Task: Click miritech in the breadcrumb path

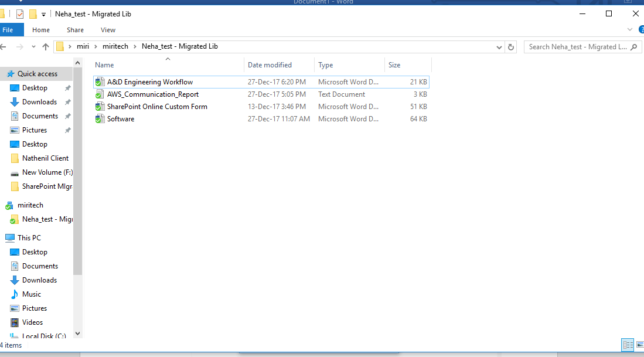Action: tap(115, 46)
